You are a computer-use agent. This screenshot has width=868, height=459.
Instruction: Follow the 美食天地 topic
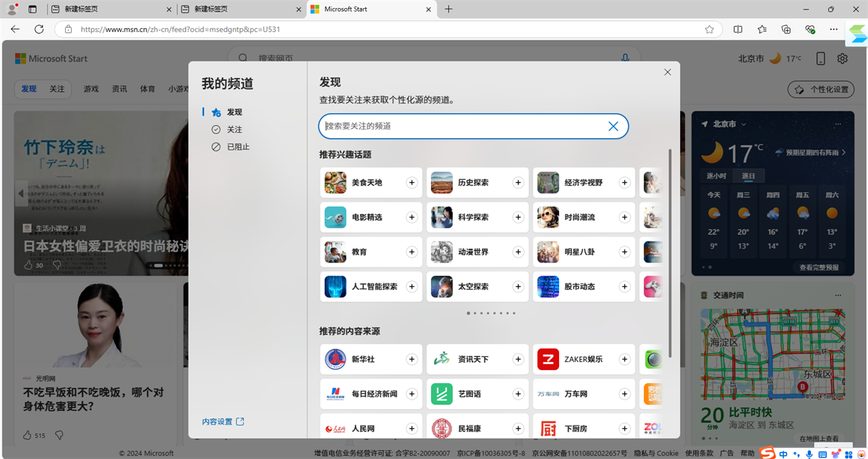(412, 183)
